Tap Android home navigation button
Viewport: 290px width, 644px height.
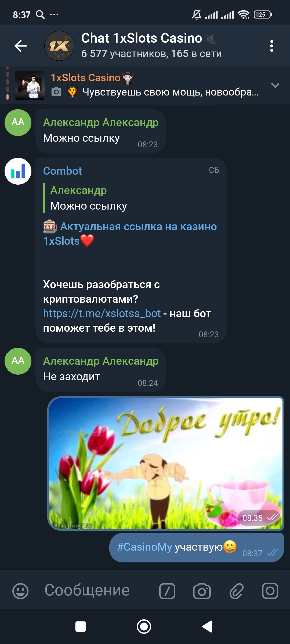coord(144,627)
